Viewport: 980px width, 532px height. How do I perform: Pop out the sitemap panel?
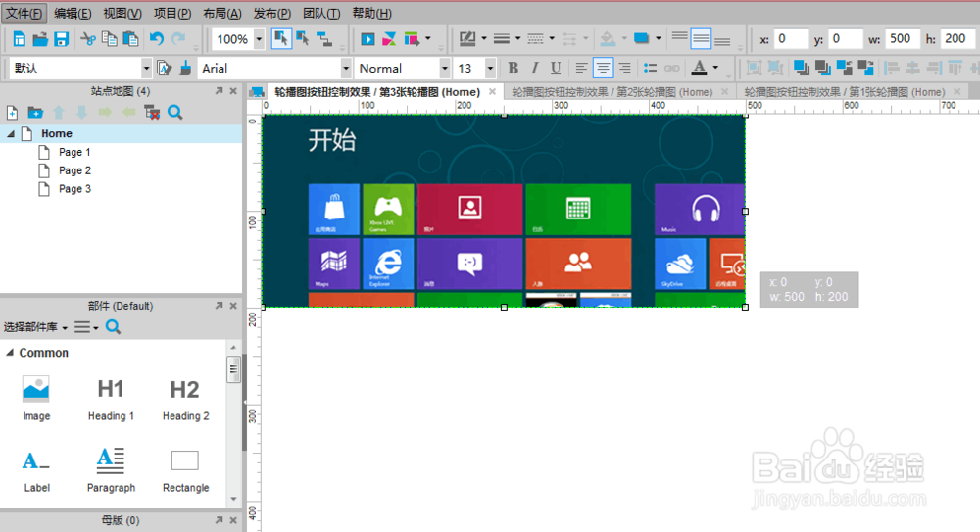click(x=219, y=91)
